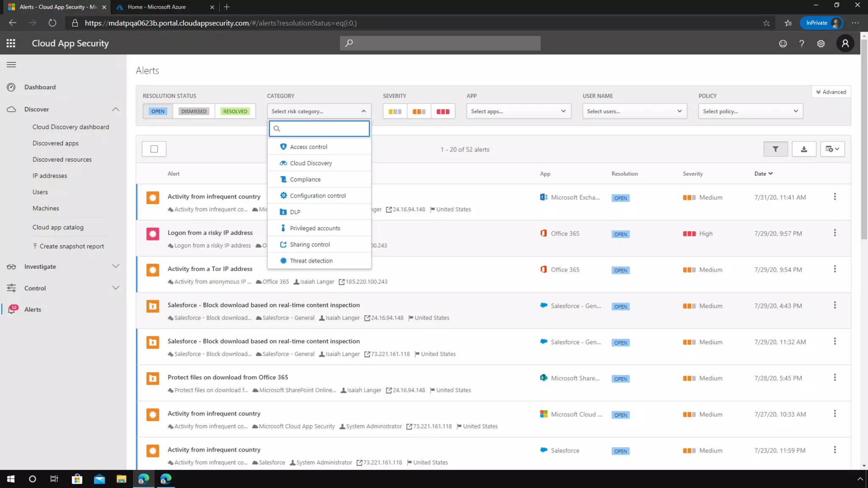Toggle the DISMISSED resolution status filter
Image resolution: width=868 pixels, height=488 pixels.
pos(193,111)
